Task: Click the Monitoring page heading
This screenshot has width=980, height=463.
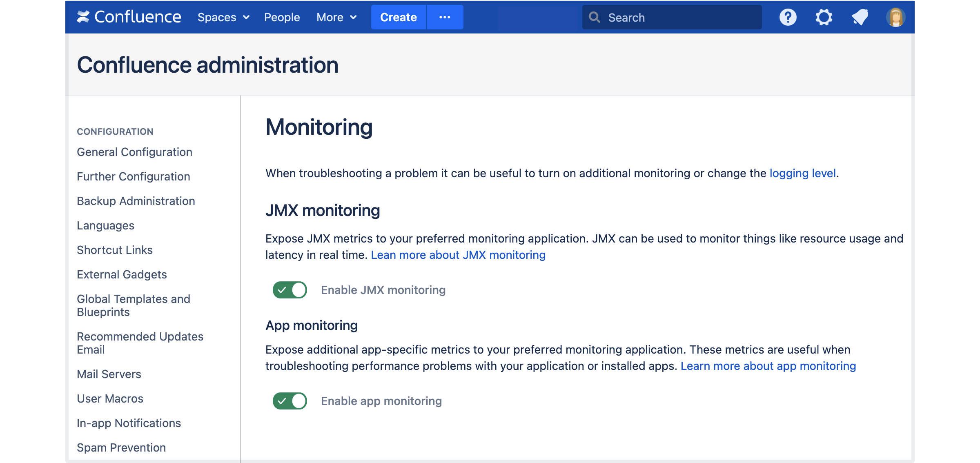Action: tap(319, 127)
